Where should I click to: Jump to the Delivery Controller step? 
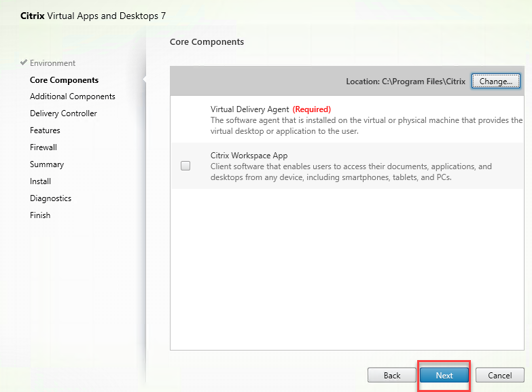coord(63,113)
